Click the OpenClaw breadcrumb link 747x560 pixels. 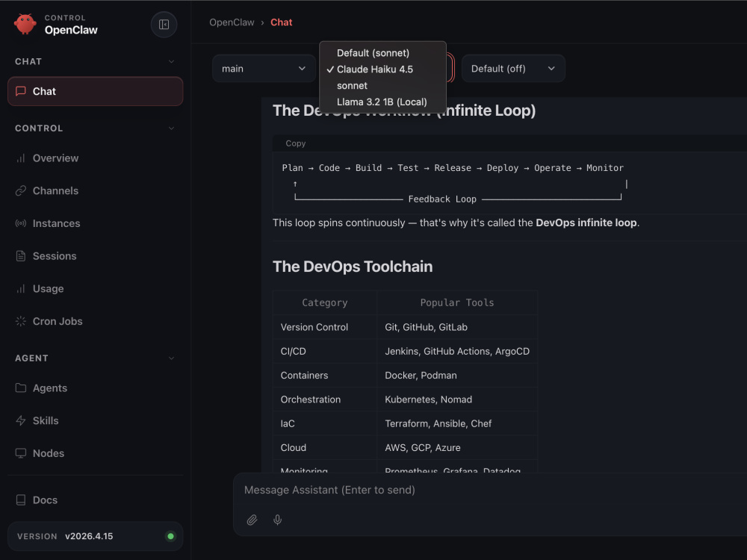[x=232, y=22]
